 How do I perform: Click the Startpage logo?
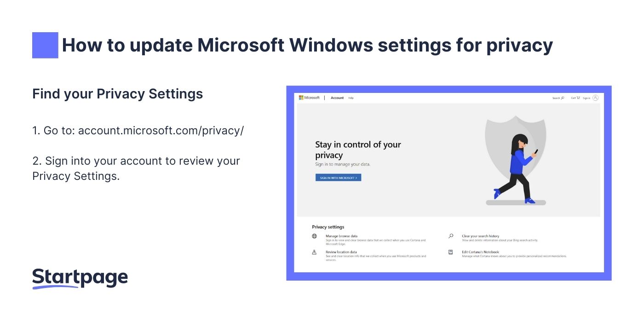80,278
